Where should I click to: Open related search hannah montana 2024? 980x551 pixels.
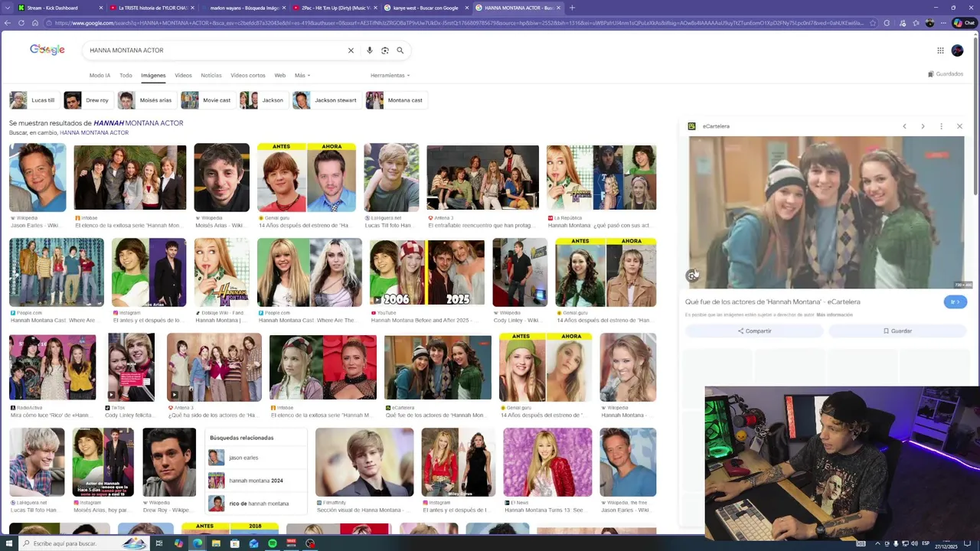[x=256, y=481]
